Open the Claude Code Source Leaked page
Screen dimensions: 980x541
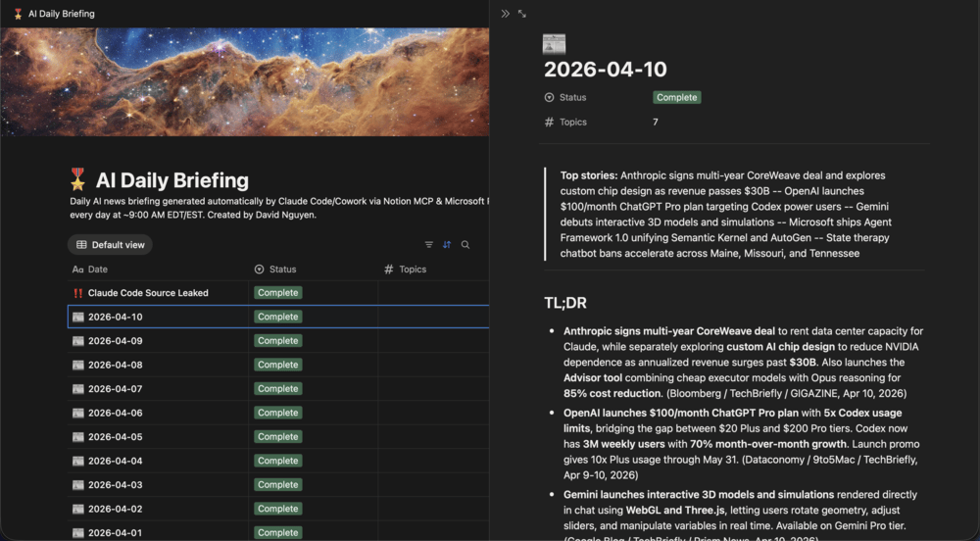coord(148,293)
